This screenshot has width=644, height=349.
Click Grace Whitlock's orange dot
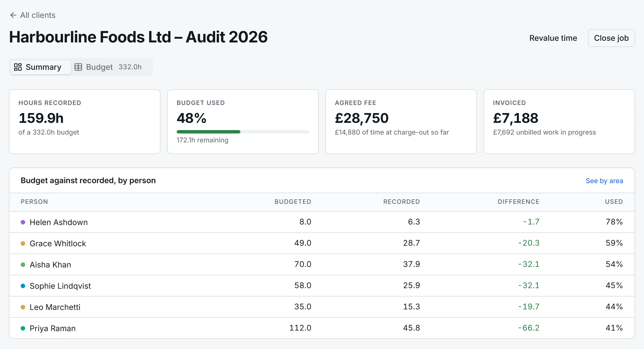point(23,243)
